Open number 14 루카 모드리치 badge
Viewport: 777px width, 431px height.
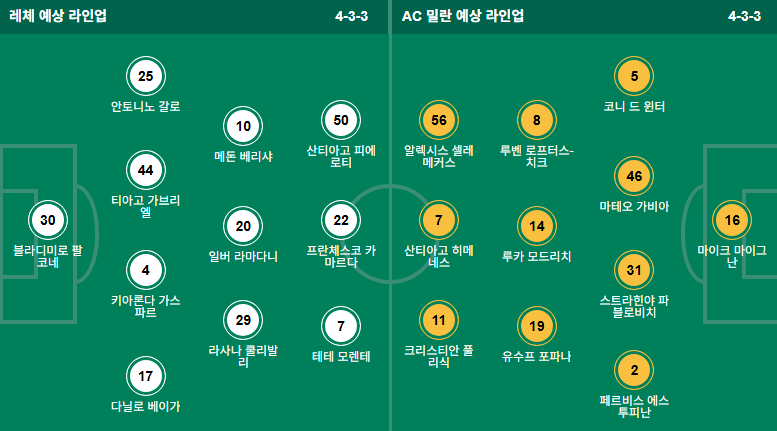[x=537, y=226]
